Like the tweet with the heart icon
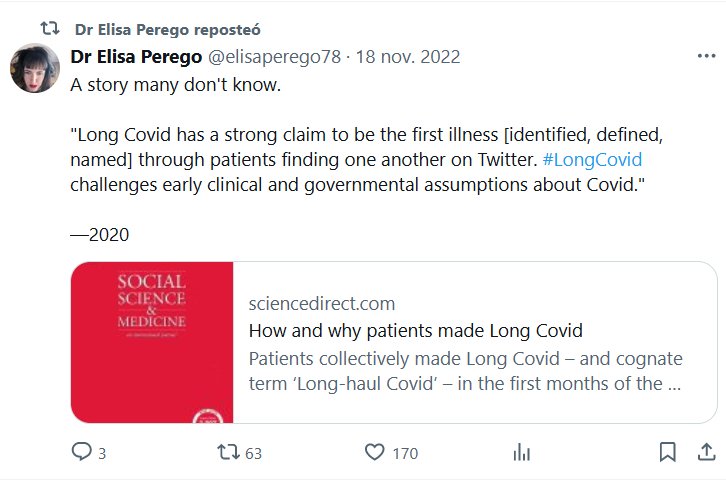Screen dimensions: 726x486 click(375, 452)
